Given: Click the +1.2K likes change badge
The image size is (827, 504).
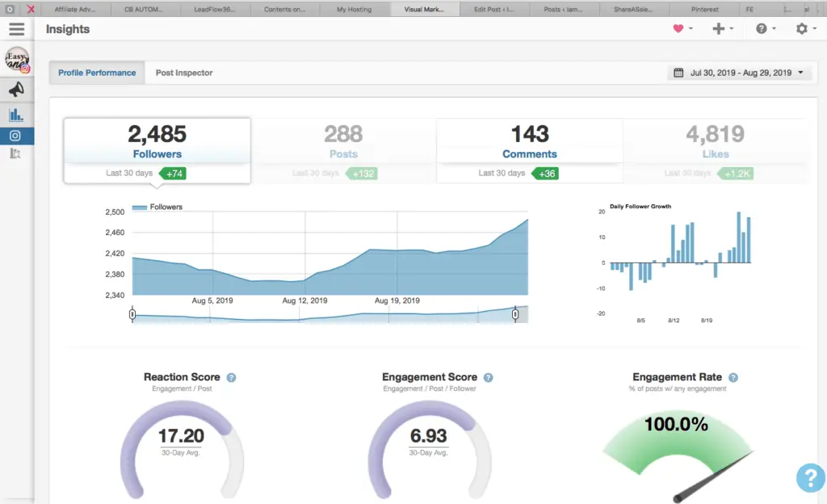Looking at the screenshot, I should (x=735, y=174).
